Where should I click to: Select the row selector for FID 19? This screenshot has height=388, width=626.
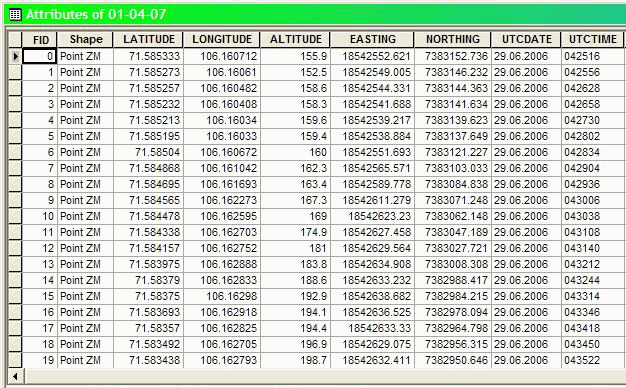pos(15,360)
